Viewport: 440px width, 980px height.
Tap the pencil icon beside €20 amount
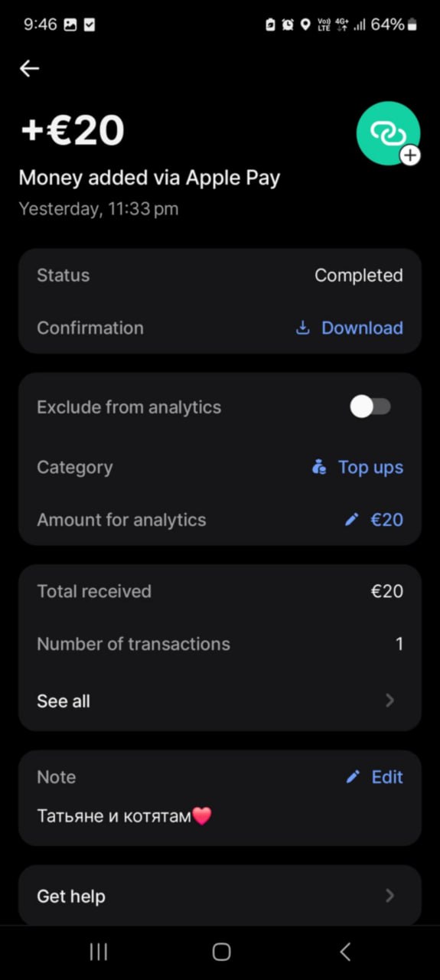click(x=351, y=520)
